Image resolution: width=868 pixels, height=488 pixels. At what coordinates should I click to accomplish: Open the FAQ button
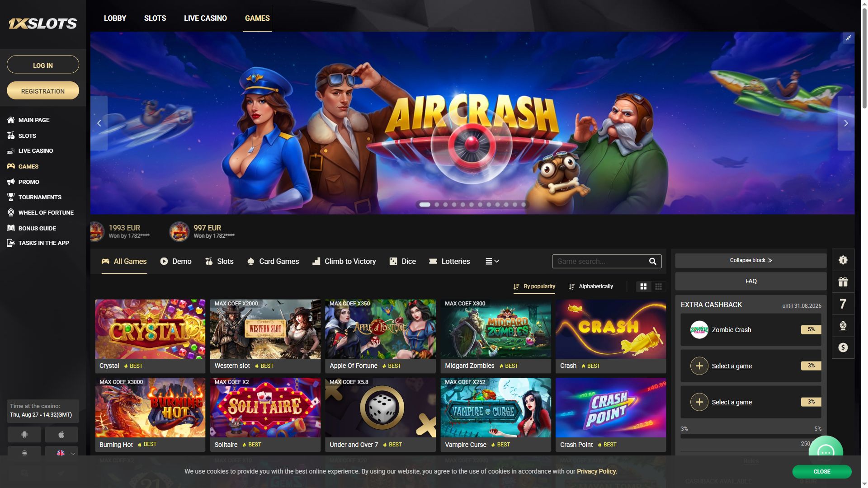[x=751, y=281]
